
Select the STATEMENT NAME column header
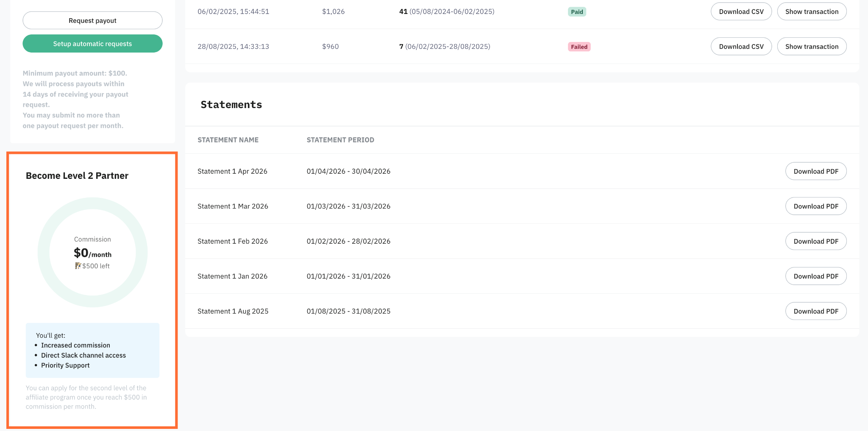pyautogui.click(x=228, y=140)
